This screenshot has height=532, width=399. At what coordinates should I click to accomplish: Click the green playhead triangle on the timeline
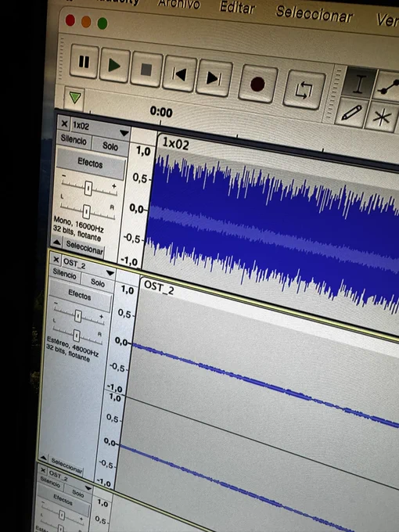pos(75,98)
